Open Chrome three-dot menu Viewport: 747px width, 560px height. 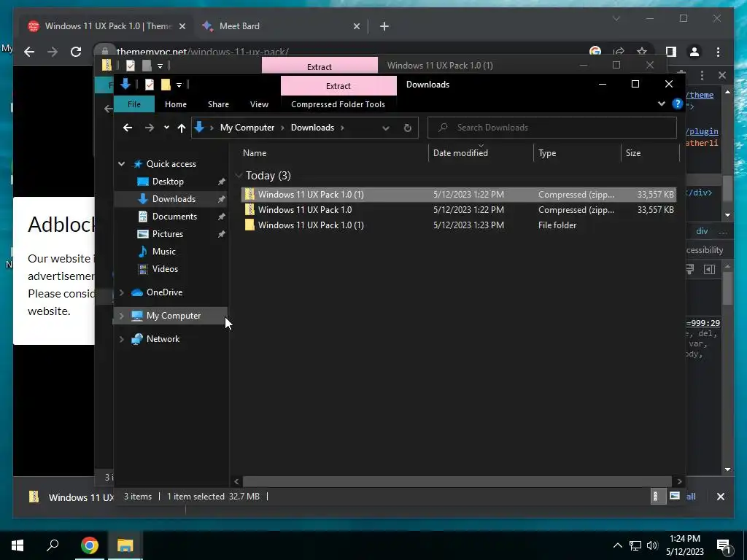click(718, 52)
